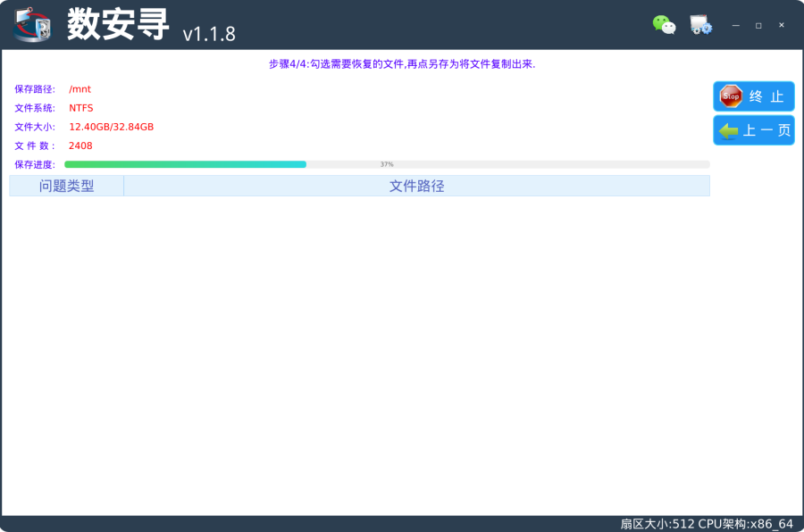The height and width of the screenshot is (532, 804).
Task: Click the green back arrow icon
Action: tap(729, 130)
